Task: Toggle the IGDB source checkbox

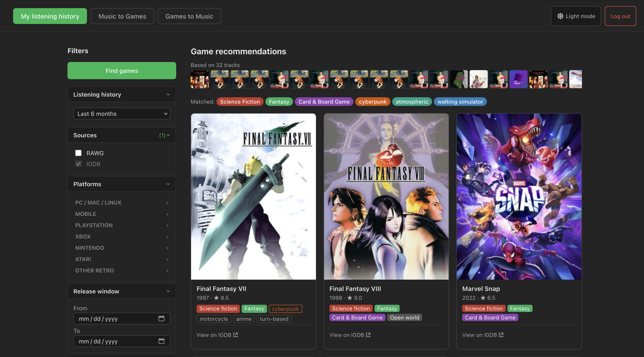Action: coord(78,164)
